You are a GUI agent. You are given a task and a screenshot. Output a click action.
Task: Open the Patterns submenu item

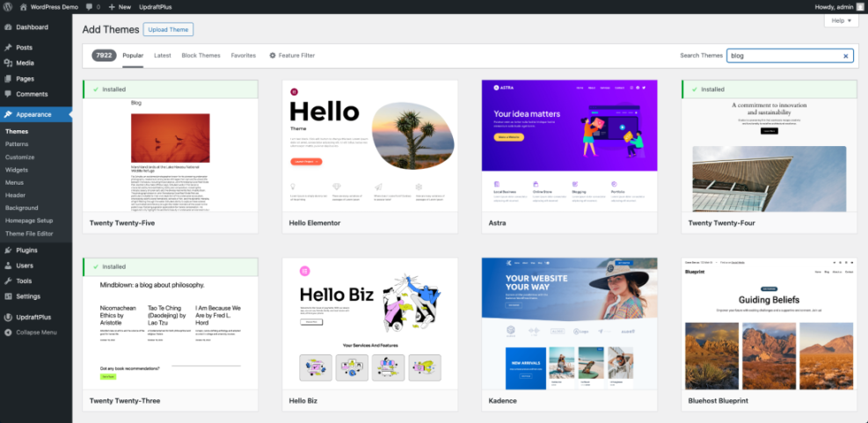tap(17, 144)
